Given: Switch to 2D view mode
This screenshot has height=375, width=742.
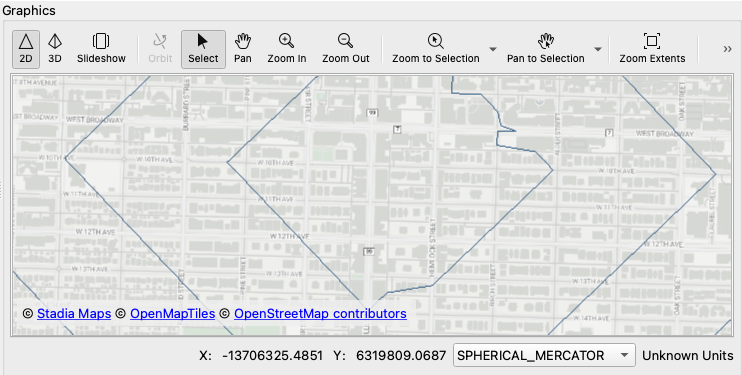Looking at the screenshot, I should (x=26, y=49).
